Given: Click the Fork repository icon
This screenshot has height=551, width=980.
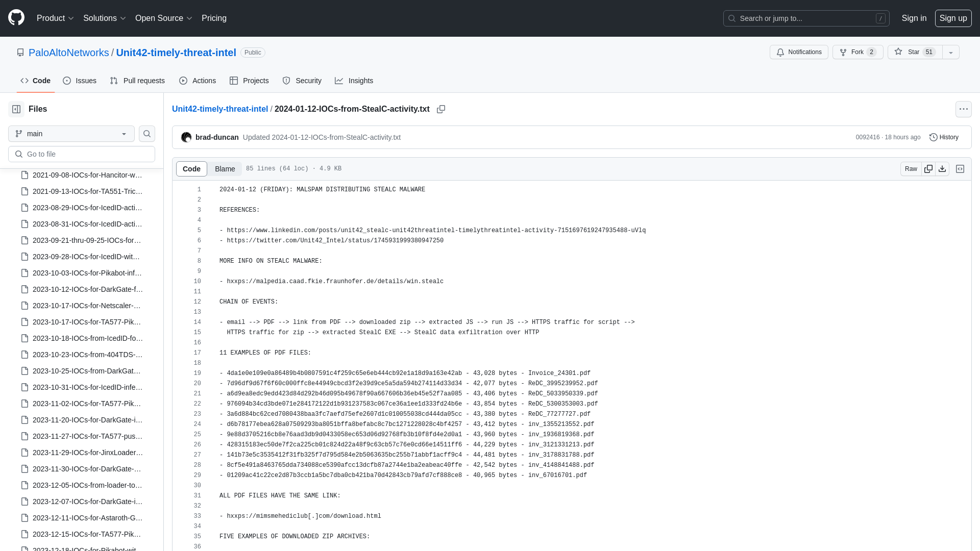Looking at the screenshot, I should 843,52.
